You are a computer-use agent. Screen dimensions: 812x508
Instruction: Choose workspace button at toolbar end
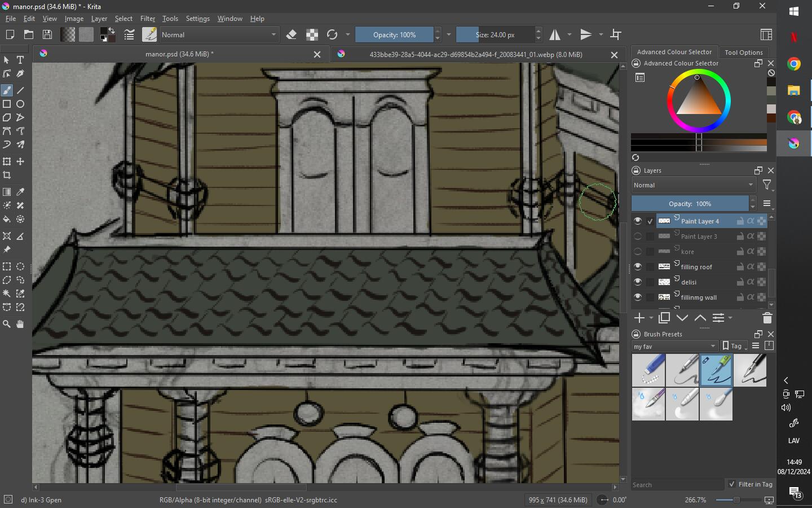tap(766, 34)
